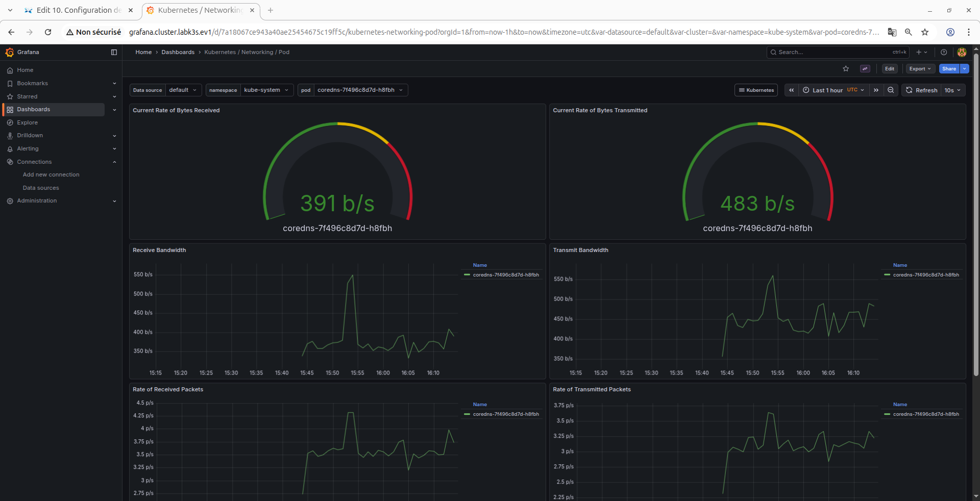Open the namespace kube-system dropdown
The width and height of the screenshot is (980, 501).
(x=266, y=90)
